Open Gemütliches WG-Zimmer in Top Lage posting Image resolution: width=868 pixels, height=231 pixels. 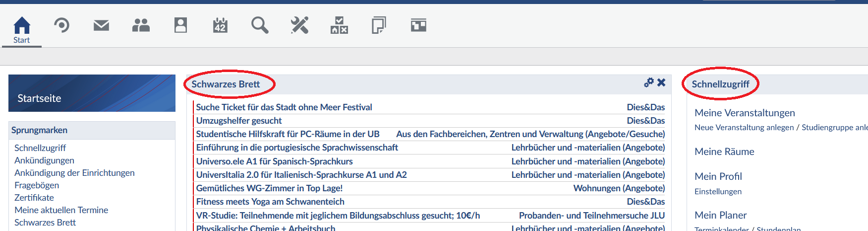(269, 188)
